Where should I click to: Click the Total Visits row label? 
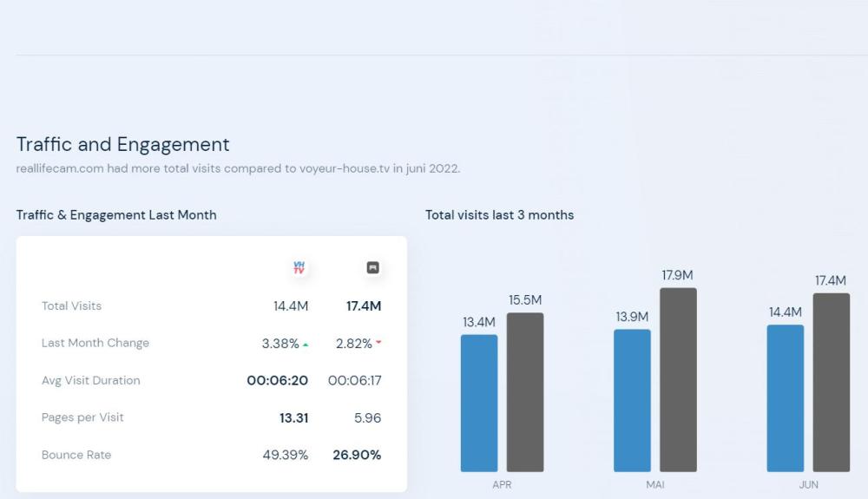[x=71, y=306]
